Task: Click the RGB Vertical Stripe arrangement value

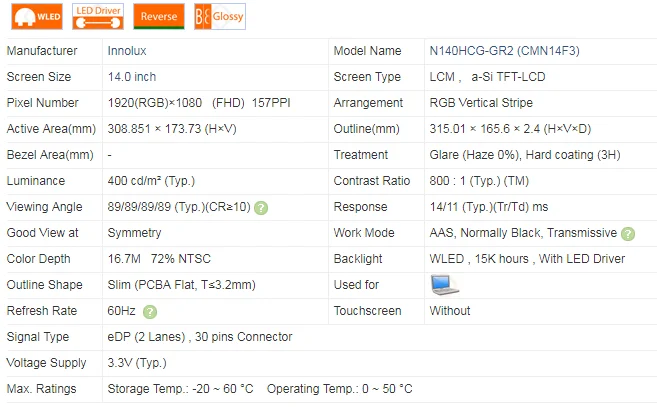Action: [481, 103]
